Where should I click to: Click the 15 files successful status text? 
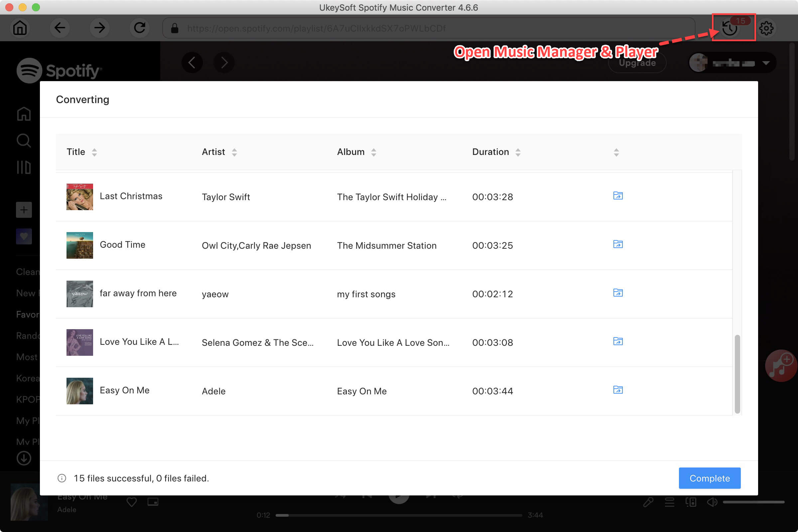(141, 478)
